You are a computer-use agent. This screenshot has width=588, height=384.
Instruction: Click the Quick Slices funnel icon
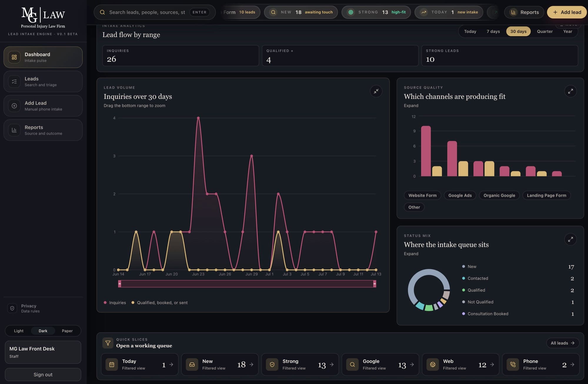tap(108, 343)
